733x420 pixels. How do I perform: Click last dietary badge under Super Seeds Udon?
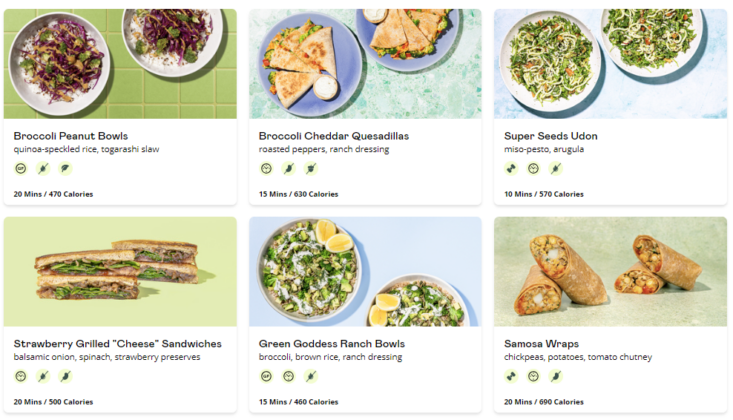click(555, 168)
